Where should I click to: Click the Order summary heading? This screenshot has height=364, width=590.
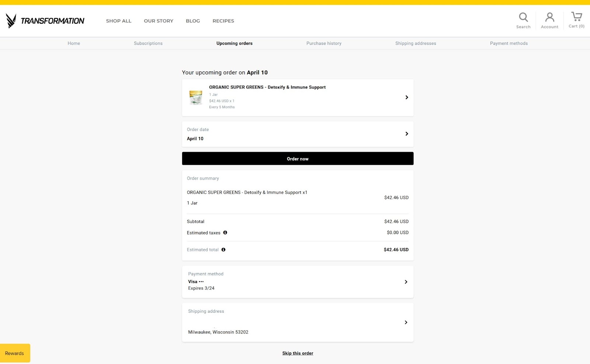[203, 178]
